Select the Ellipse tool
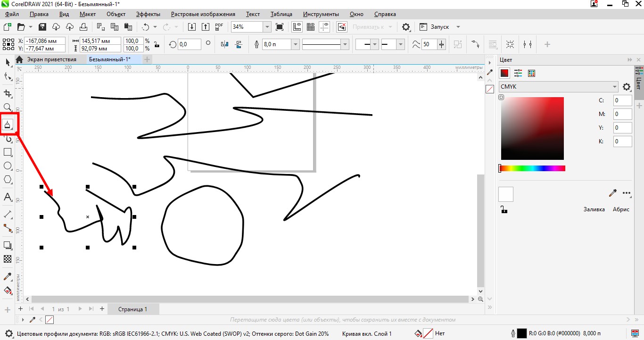644x340 pixels. coord(8,166)
